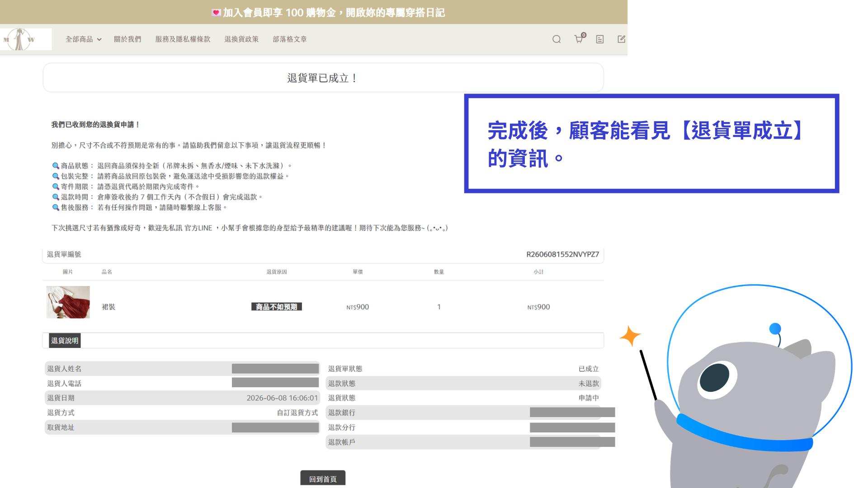
Task: Open the shopping cart icon
Action: pos(580,38)
